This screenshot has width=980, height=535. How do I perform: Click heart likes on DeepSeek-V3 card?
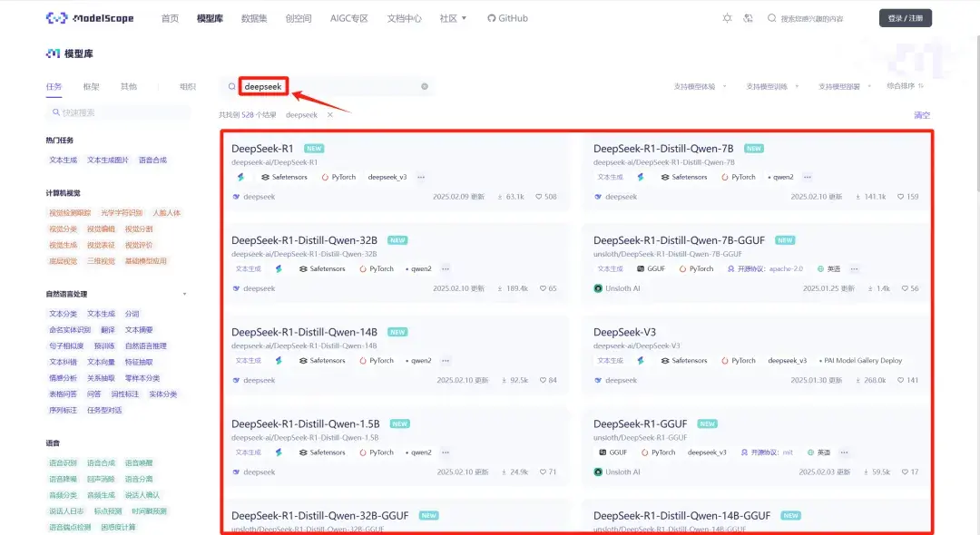click(901, 380)
